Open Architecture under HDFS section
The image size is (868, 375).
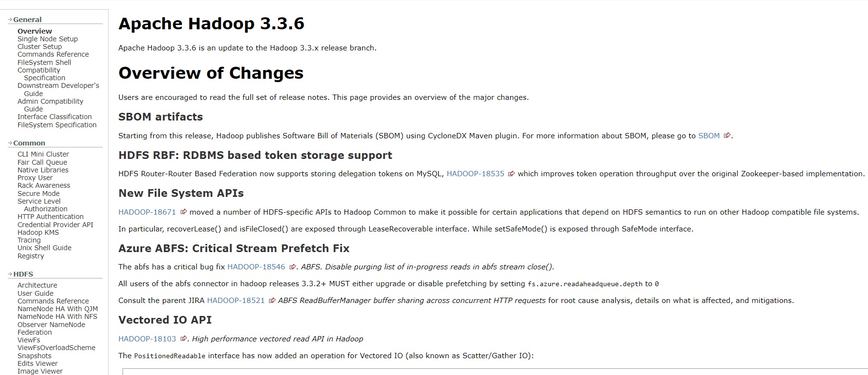tap(37, 285)
